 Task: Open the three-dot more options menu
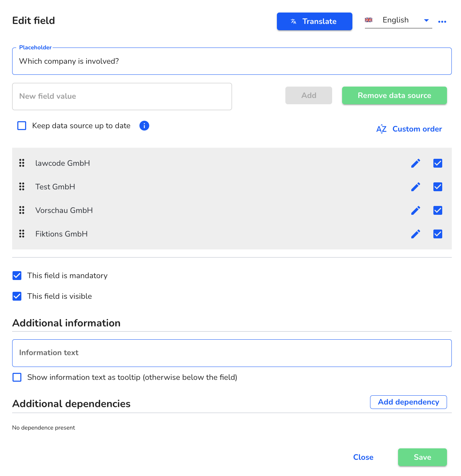[442, 22]
